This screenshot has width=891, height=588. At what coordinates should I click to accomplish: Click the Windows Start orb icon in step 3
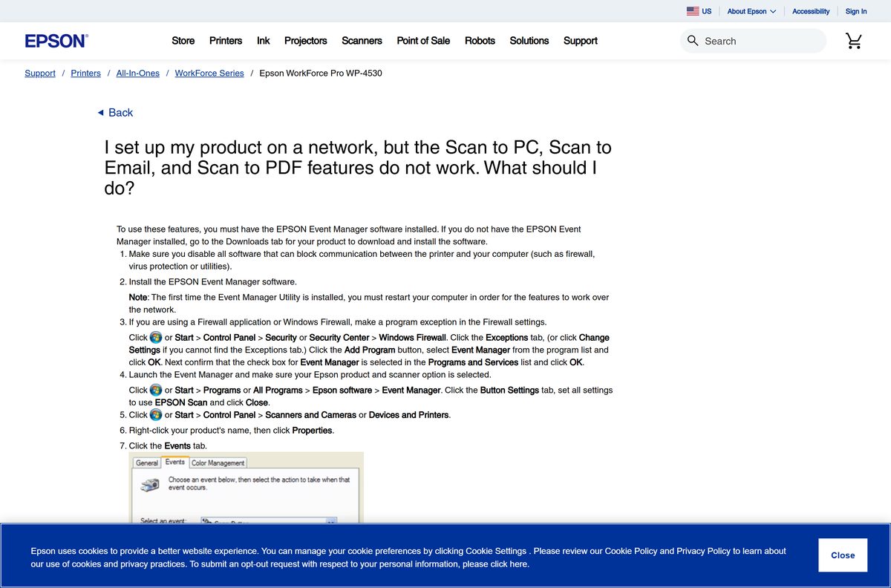pyautogui.click(x=156, y=337)
